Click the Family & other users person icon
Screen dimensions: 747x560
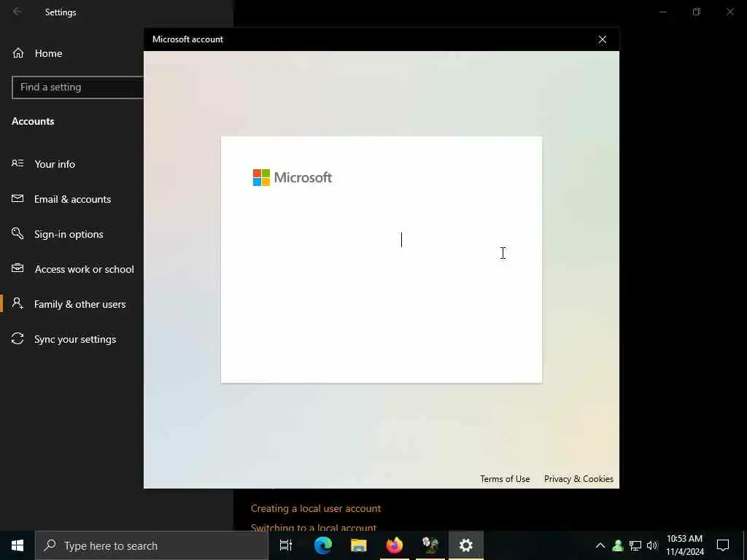point(18,303)
